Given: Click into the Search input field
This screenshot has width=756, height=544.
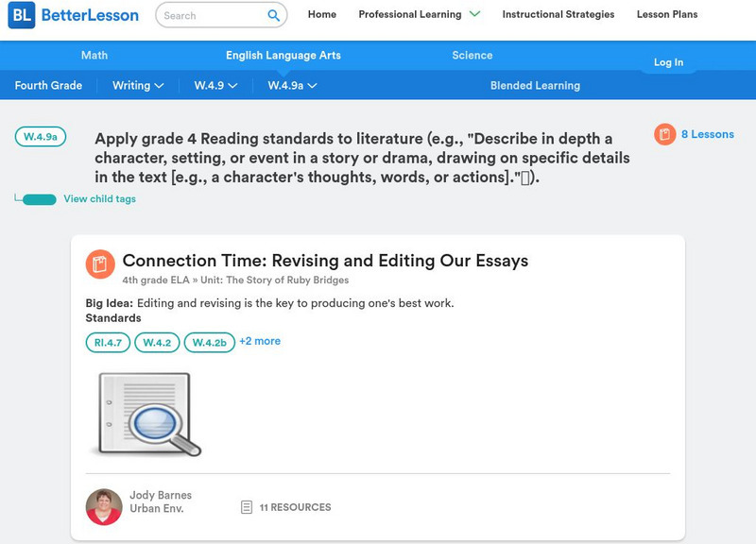Looking at the screenshot, I should click(210, 15).
